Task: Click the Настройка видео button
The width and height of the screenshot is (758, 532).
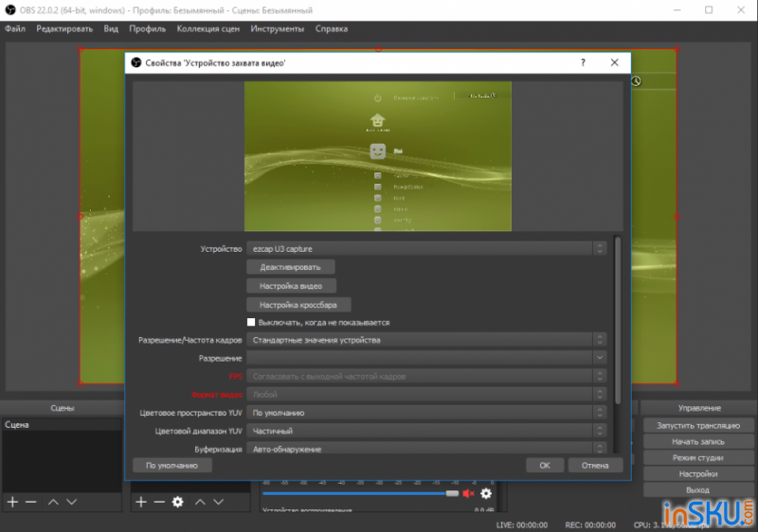Action: (291, 286)
